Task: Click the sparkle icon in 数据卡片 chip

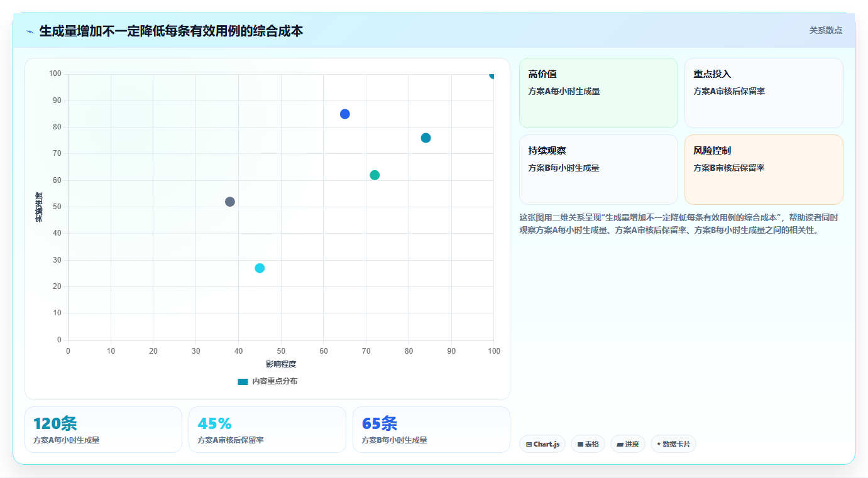Action: [659, 443]
